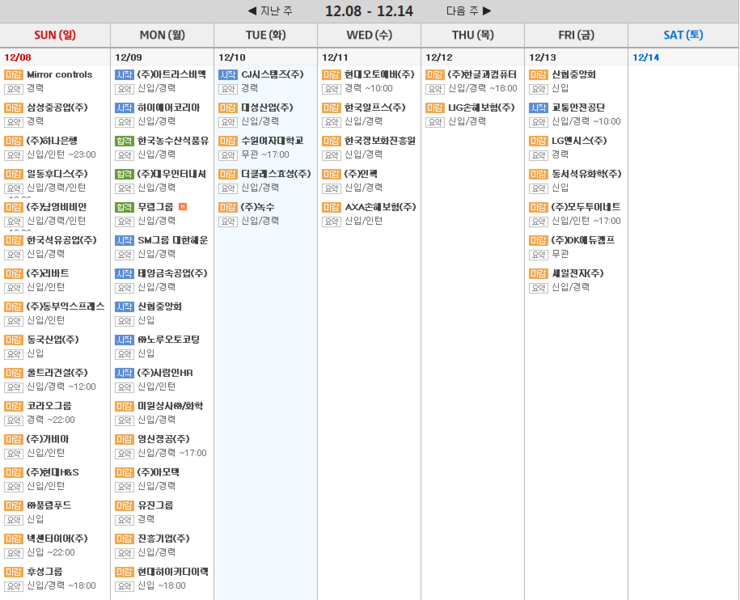
Task: Click the 요약 button for 삼성중공업(주)
Action: coord(13,122)
